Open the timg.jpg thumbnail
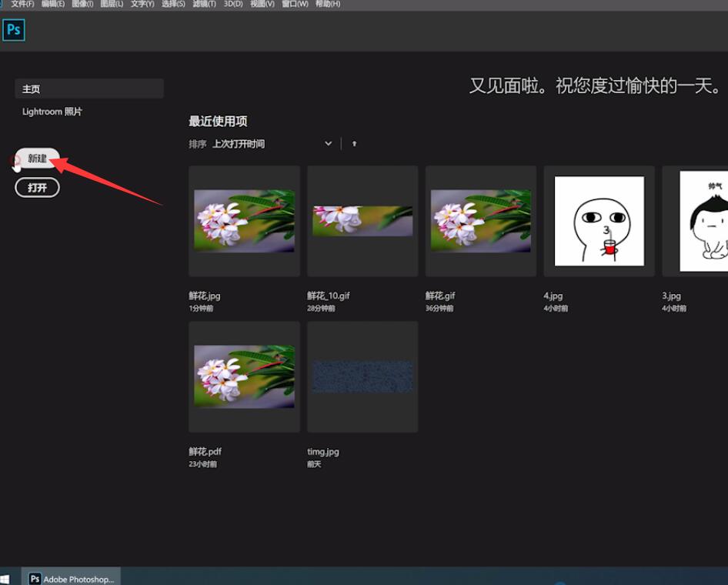The image size is (728, 585). click(362, 376)
